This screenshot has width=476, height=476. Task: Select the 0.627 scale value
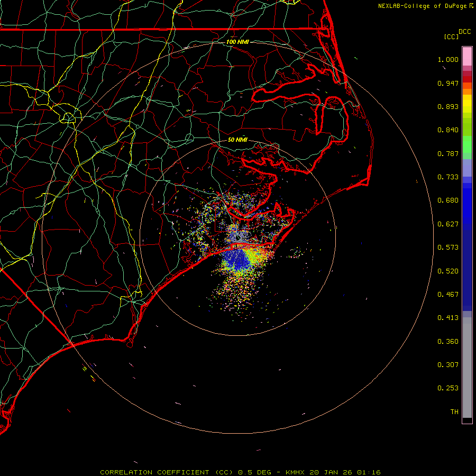(448, 224)
